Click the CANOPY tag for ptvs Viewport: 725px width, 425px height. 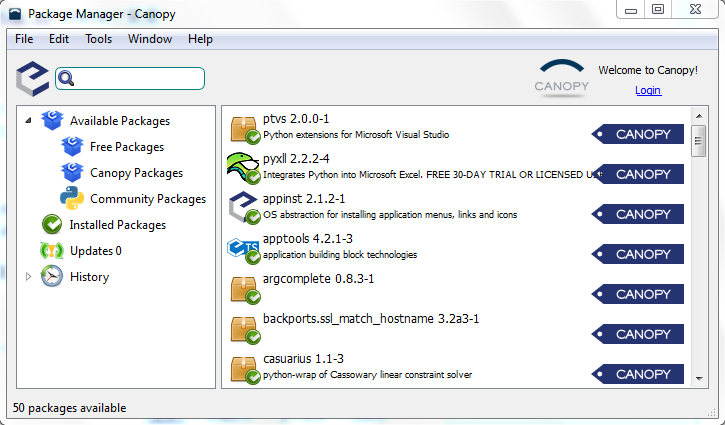click(x=638, y=134)
